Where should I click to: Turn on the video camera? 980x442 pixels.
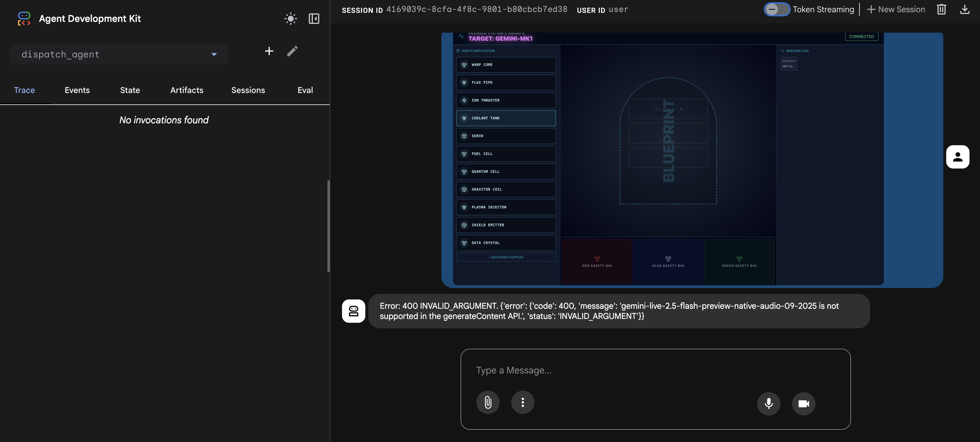click(803, 404)
